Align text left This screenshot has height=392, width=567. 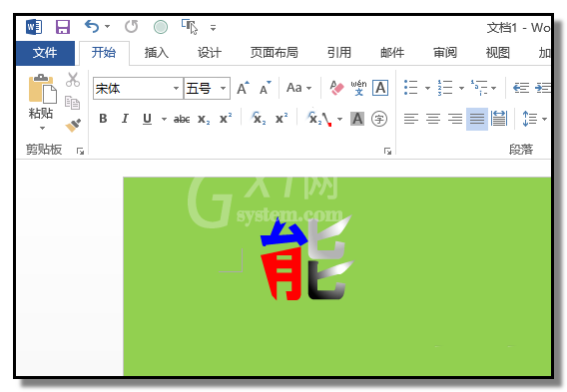[411, 119]
